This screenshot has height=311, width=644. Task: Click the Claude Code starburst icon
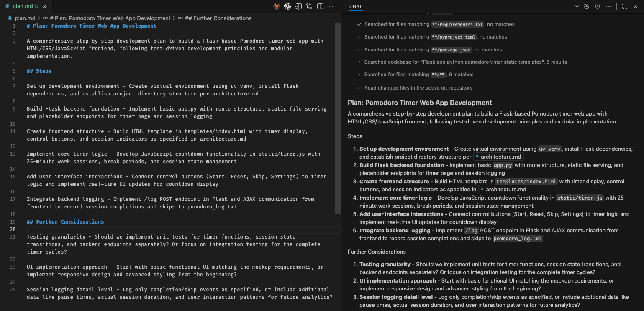pos(276,6)
